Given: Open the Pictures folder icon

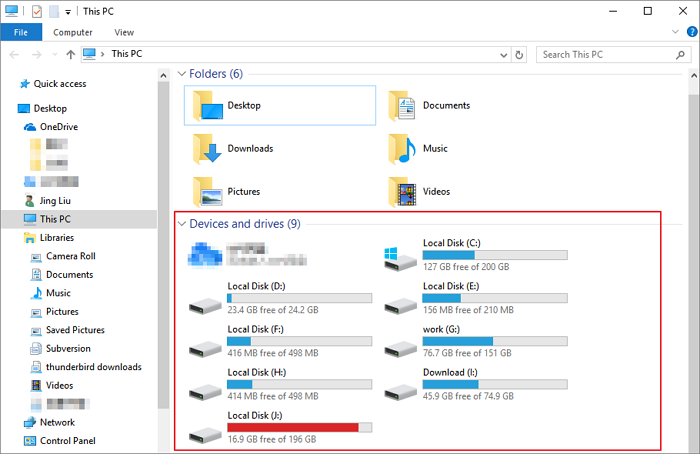Looking at the screenshot, I should (206, 191).
